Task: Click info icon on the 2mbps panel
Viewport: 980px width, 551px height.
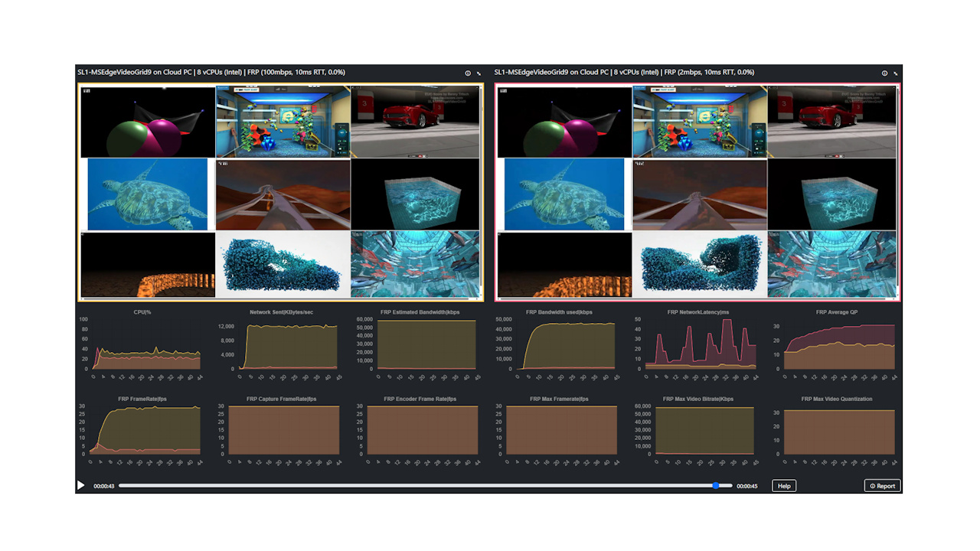Action: tap(884, 73)
